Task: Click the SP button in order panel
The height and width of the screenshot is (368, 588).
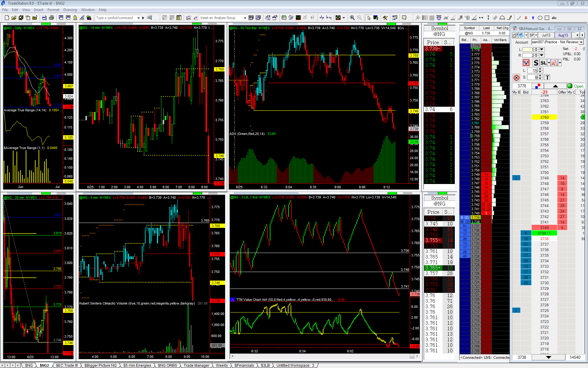Action: (x=531, y=35)
